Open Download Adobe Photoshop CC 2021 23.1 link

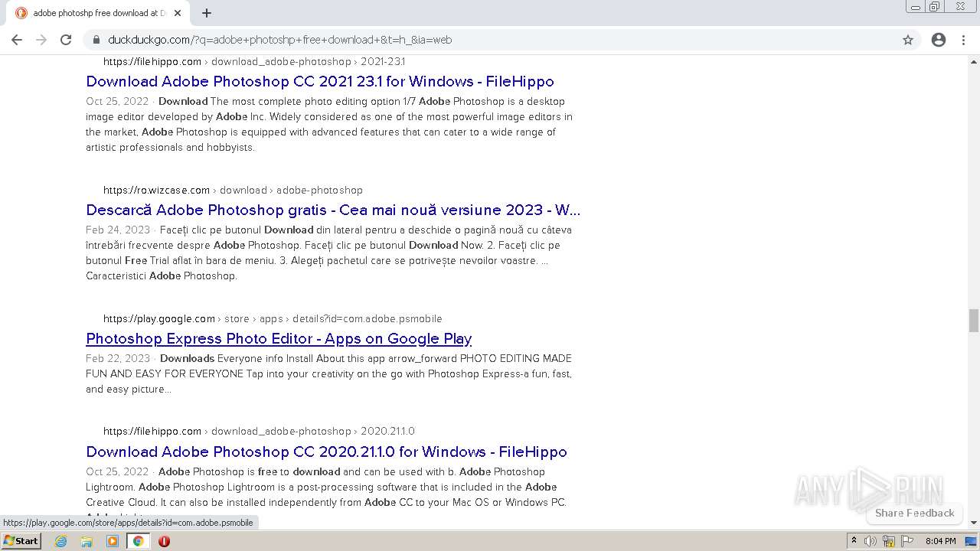pos(320,81)
